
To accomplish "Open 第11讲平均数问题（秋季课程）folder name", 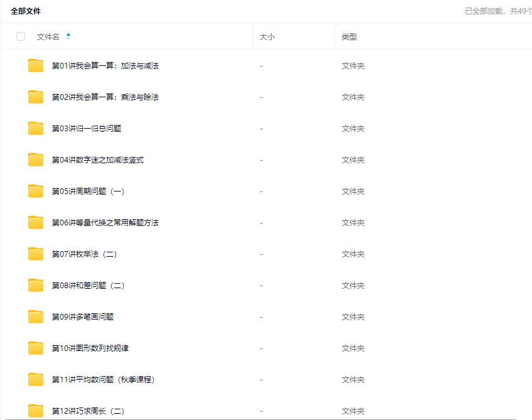I will click(x=103, y=380).
